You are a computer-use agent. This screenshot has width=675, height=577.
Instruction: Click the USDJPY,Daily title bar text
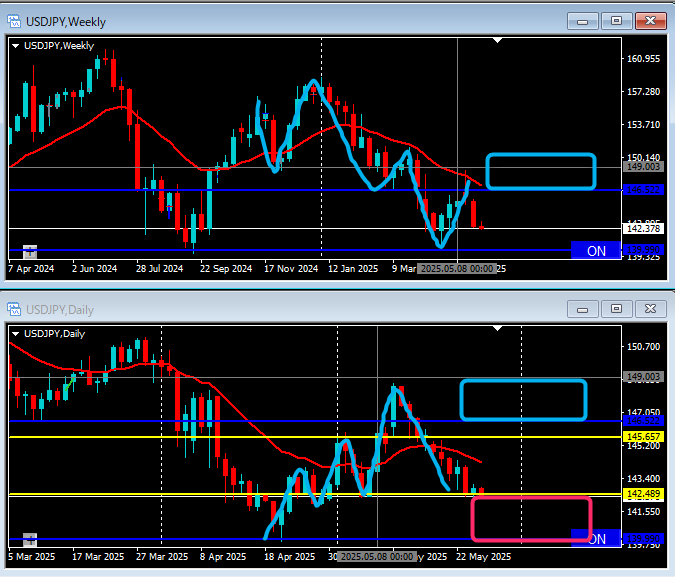pyautogui.click(x=60, y=310)
